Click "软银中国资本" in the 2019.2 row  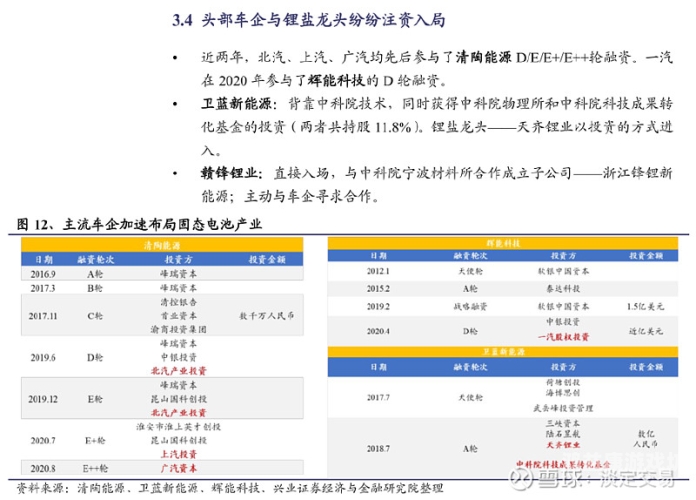pos(563,306)
